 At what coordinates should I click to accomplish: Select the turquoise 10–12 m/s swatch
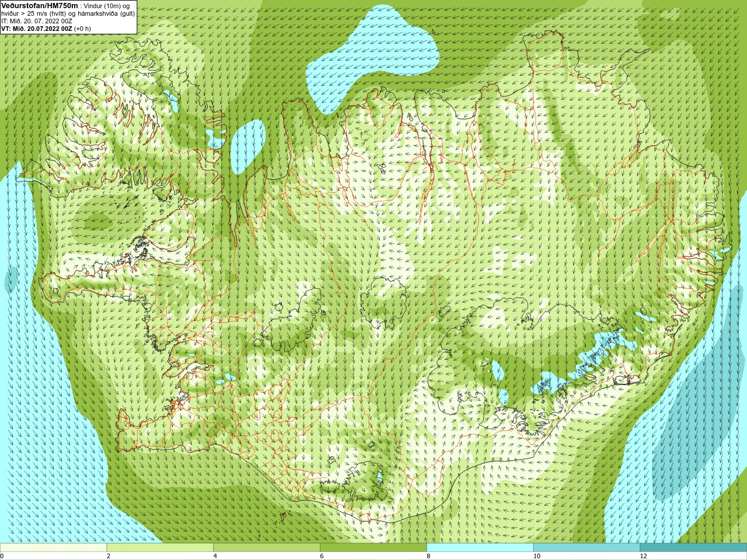pyautogui.click(x=587, y=548)
